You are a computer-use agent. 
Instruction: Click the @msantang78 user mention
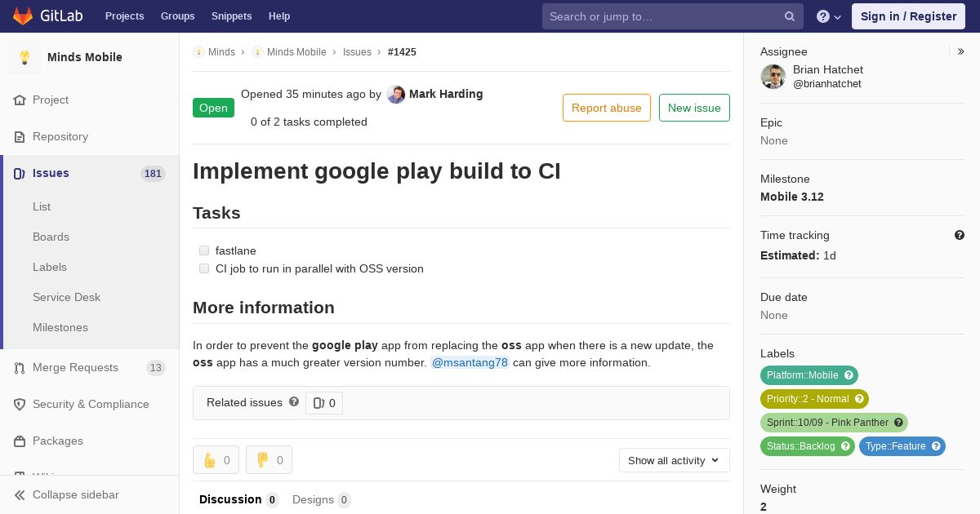coord(470,362)
